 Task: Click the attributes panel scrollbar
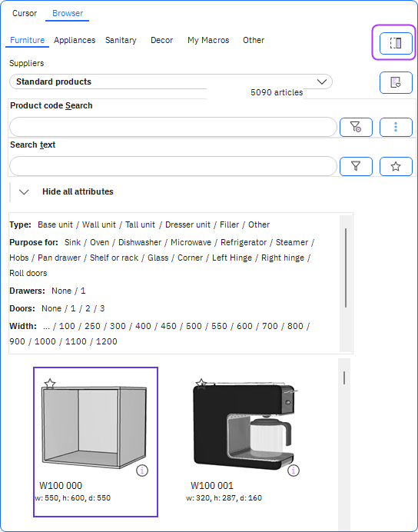tap(346, 268)
